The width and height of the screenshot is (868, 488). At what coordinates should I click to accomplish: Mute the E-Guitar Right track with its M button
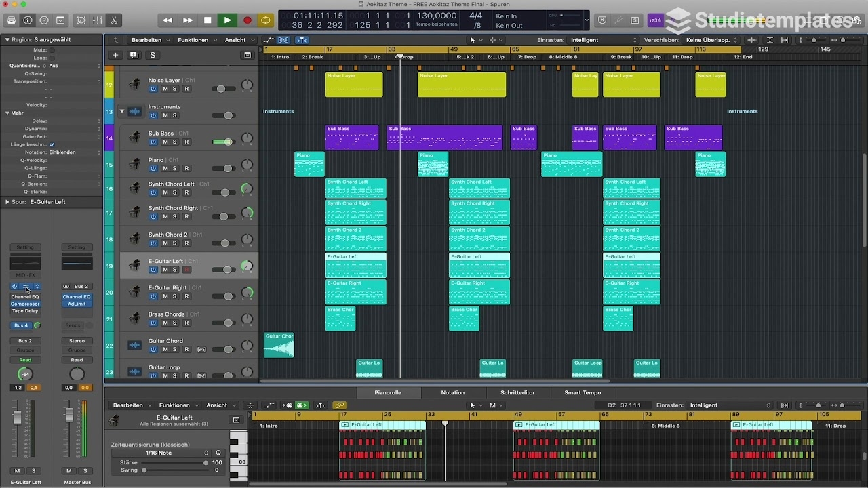pos(165,295)
